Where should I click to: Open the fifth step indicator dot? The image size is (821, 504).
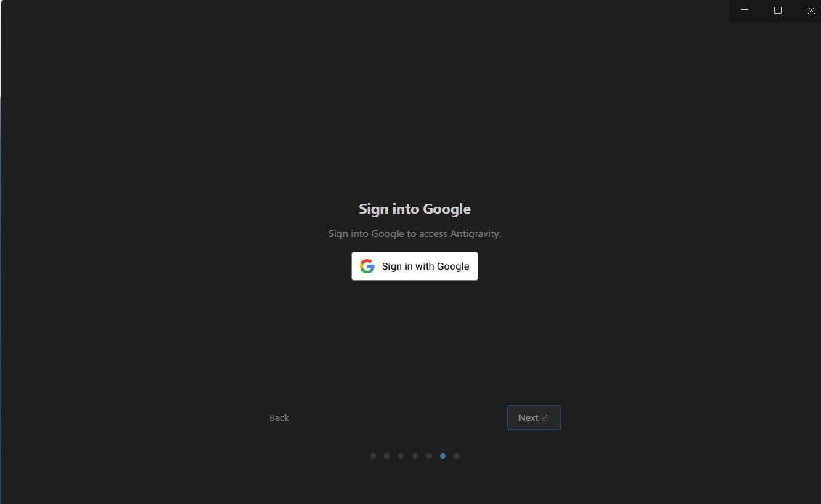[429, 456]
